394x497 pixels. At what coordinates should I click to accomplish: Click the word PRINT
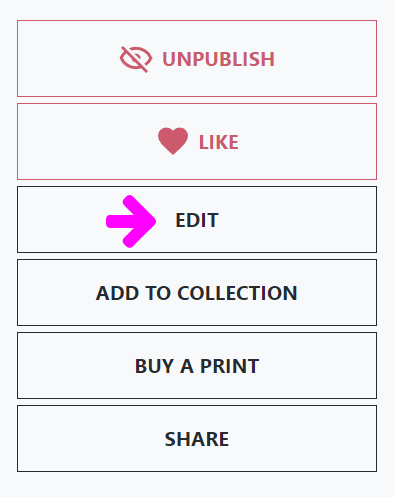point(229,366)
